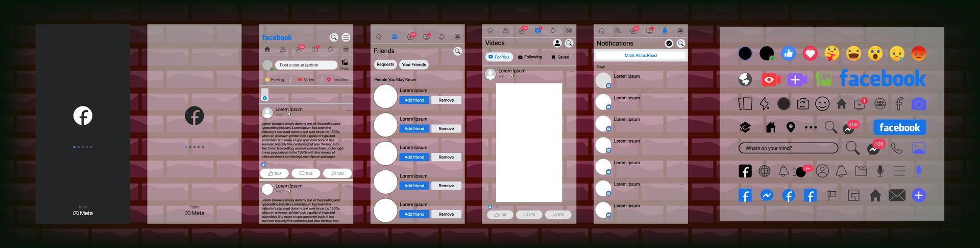Click the blue camera icon
Viewport: 980px width, 248px height.
tap(918, 104)
